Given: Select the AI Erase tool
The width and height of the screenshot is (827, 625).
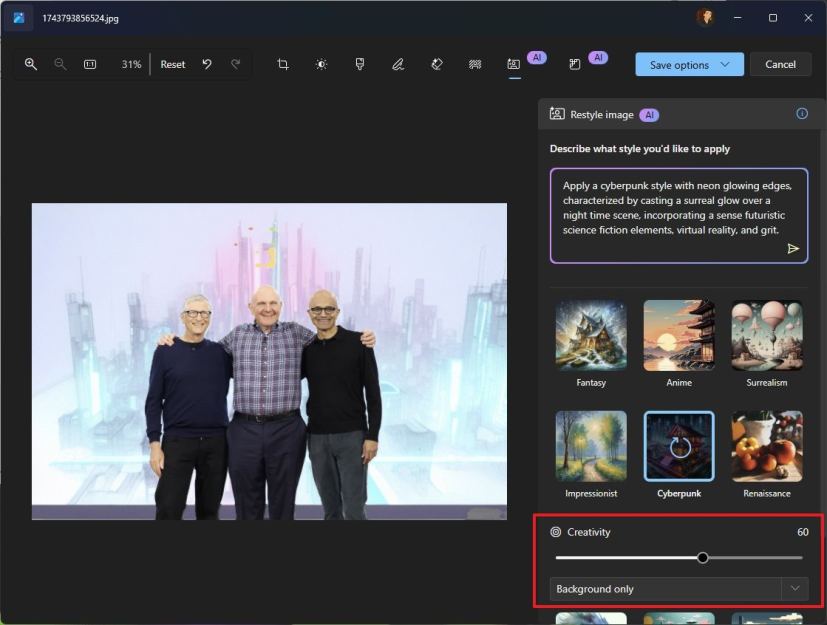Looking at the screenshot, I should coord(436,63).
